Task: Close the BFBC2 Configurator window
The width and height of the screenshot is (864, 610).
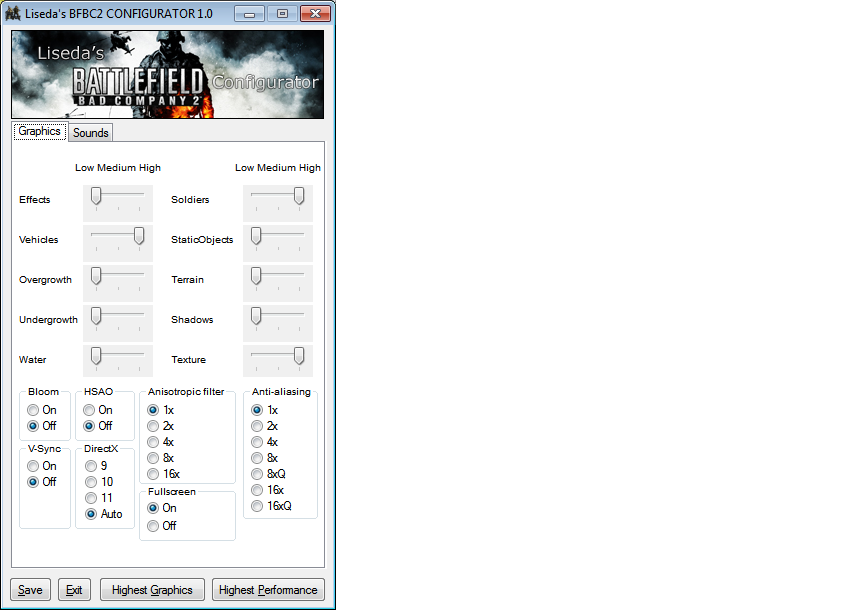Action: tap(316, 14)
